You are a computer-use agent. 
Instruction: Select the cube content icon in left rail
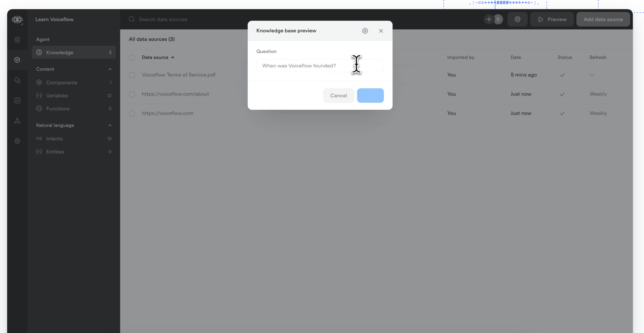[x=17, y=60]
